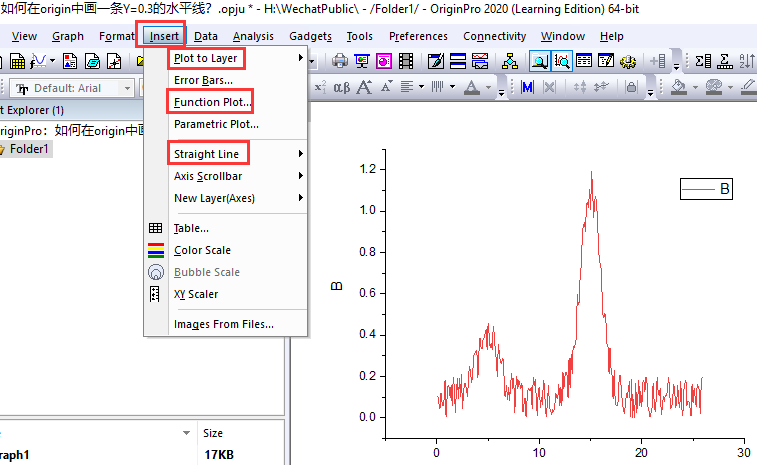Select Function Plot... from Insert menu
Image resolution: width=757 pixels, height=465 pixels.
tap(212, 102)
